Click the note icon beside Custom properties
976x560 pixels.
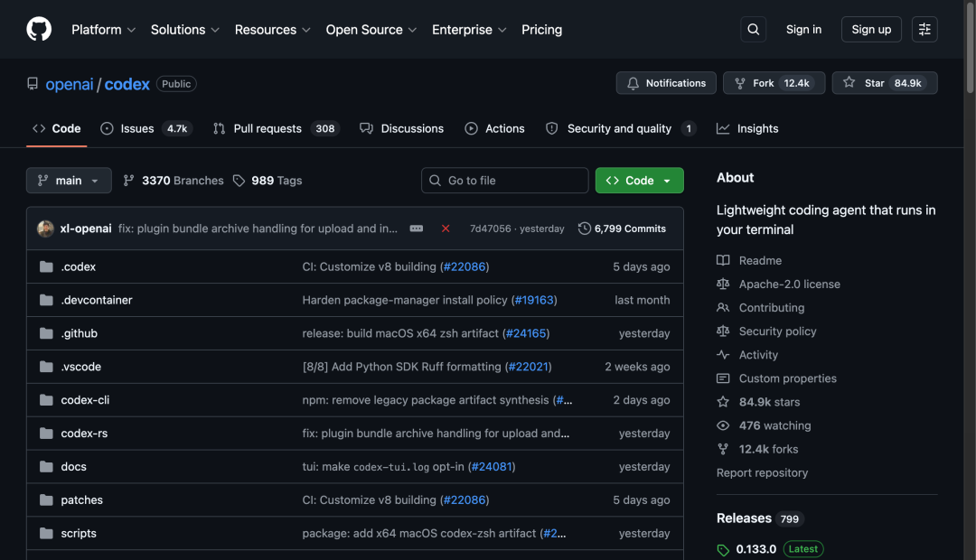pyautogui.click(x=723, y=378)
